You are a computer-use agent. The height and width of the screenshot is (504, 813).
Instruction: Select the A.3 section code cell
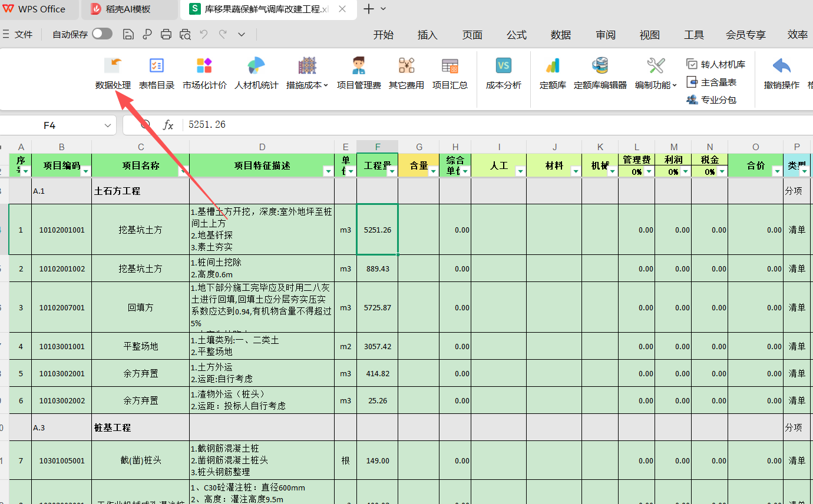click(x=62, y=427)
